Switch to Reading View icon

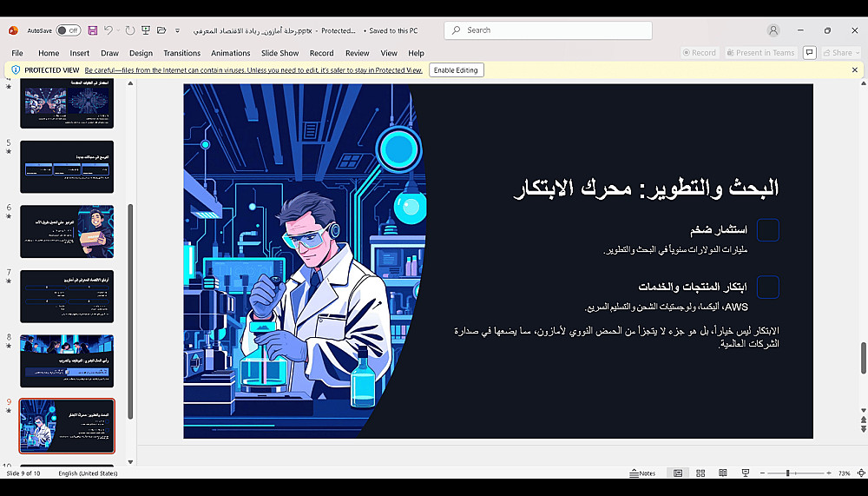(x=722, y=473)
